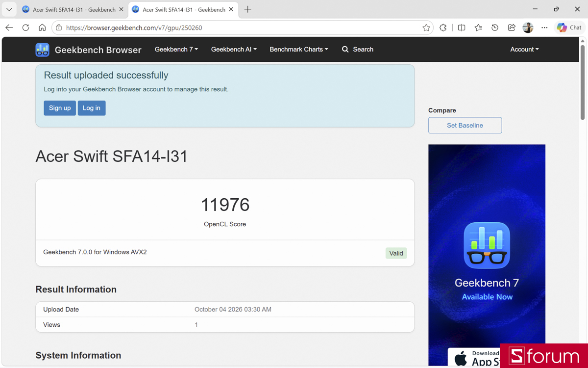588x368 pixels.
Task: Select the 11976 OpenCL score number
Action: [225, 205]
